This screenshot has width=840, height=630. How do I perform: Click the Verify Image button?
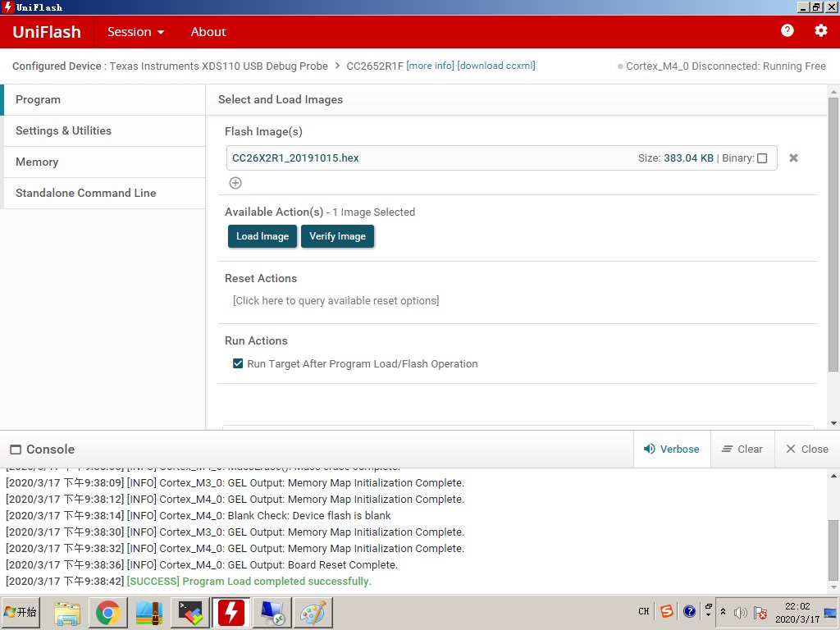[x=337, y=236]
